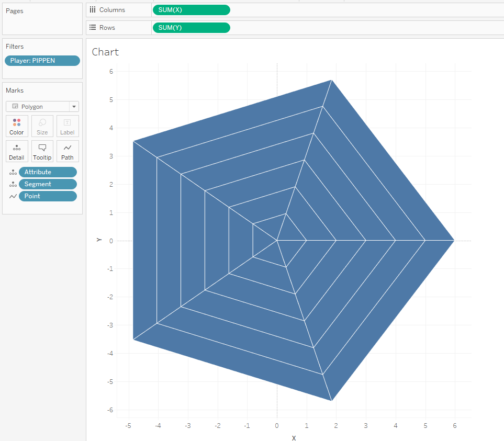Viewport: 504px width, 441px height.
Task: Click the Columns shelf icon
Action: 94,9
